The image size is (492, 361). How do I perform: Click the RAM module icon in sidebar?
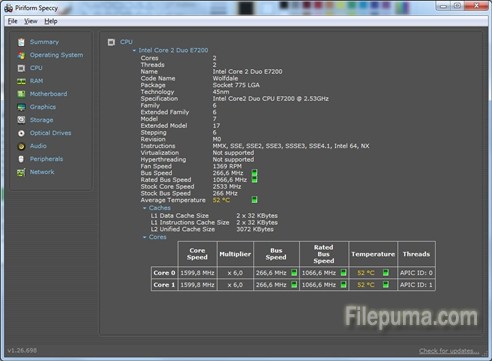21,81
